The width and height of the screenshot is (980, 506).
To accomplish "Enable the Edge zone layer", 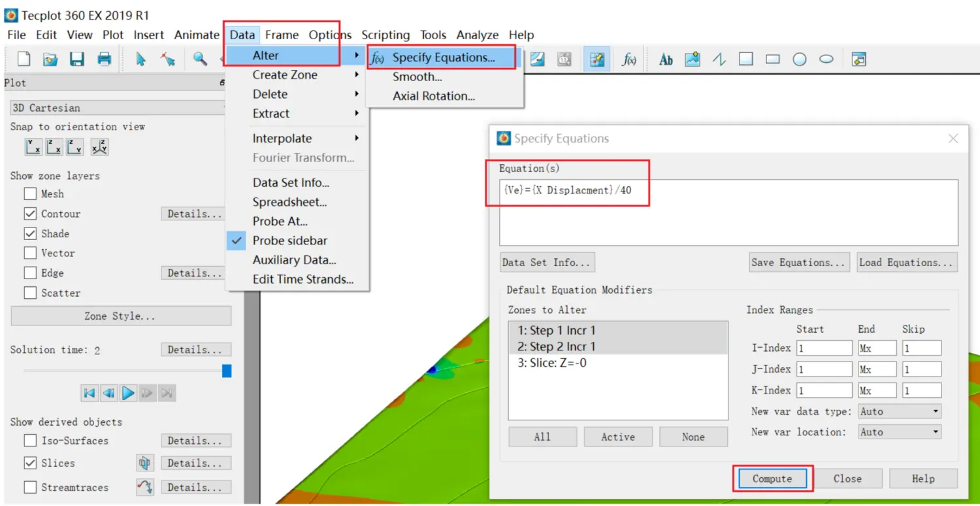I will (30, 273).
